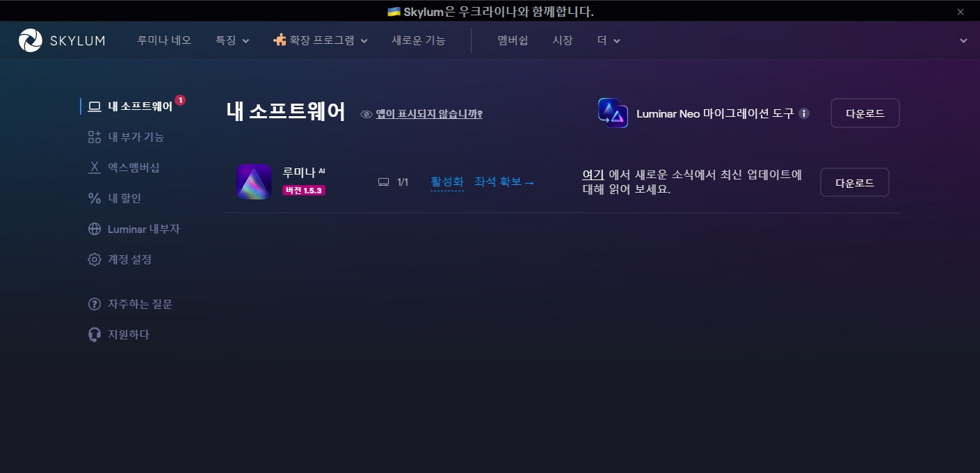
Task: Click the headset icon beside 지원하다
Action: coord(95,335)
